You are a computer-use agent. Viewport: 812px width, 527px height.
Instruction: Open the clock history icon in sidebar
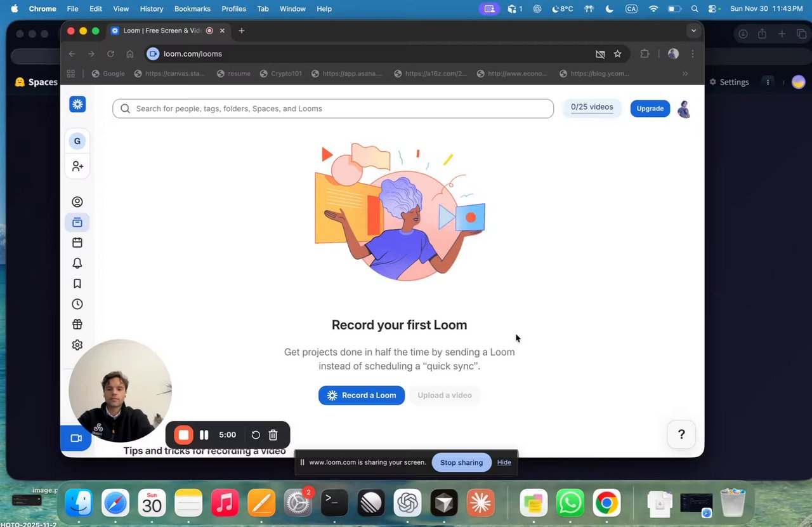coord(77,304)
